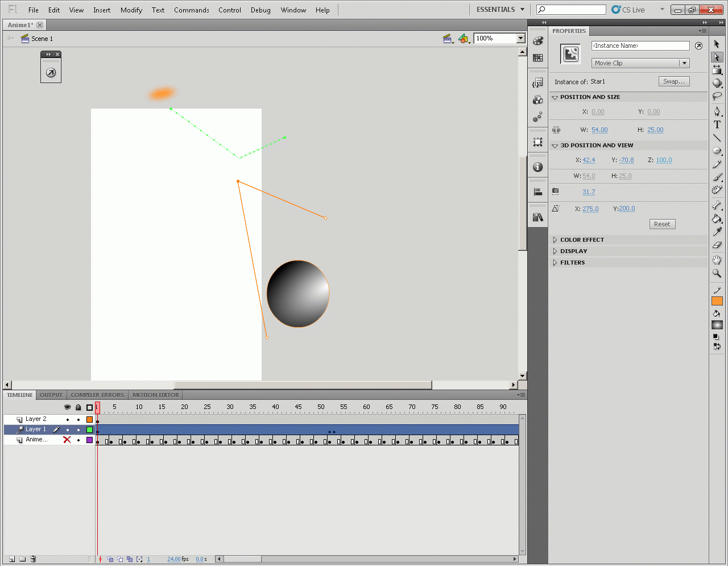Open the Movie Clip type dropdown
Viewport: 728px width, 566px height.
640,63
